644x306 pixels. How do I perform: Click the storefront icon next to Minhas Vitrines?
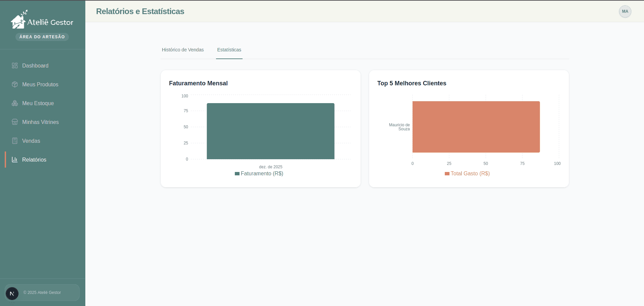click(14, 122)
